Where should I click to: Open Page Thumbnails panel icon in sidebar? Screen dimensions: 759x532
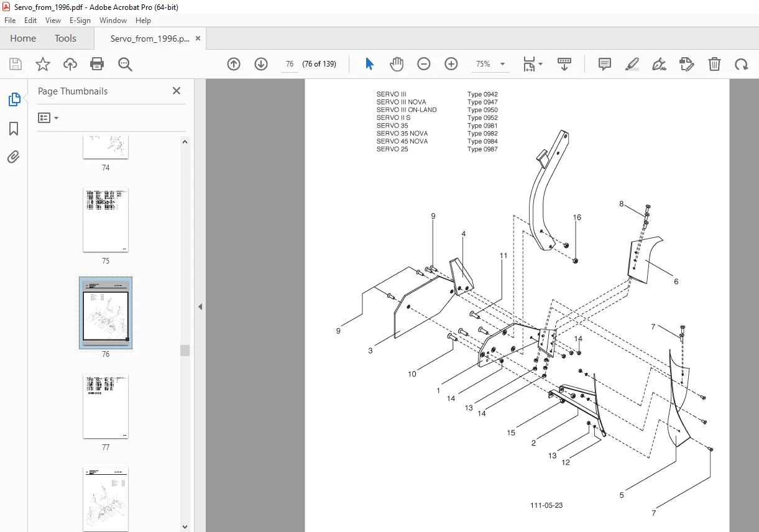click(14, 99)
